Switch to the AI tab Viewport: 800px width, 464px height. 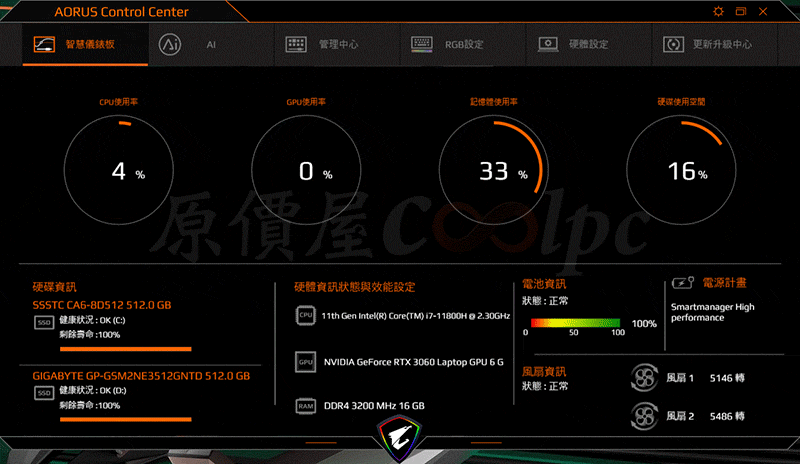point(211,44)
